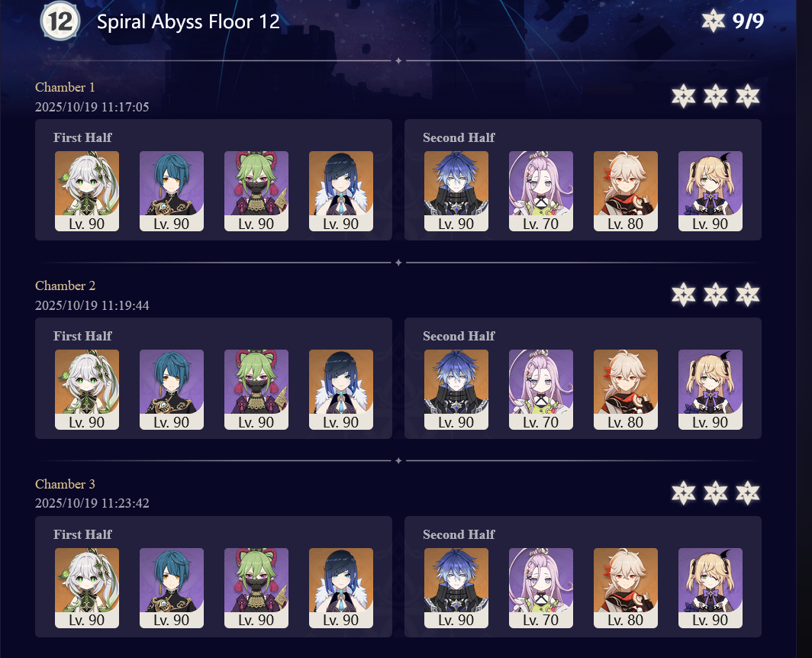Select blue-haired Lv. 90 character in Chamber 1 Second Half
Viewport: 812px width, 658px height.
(456, 191)
